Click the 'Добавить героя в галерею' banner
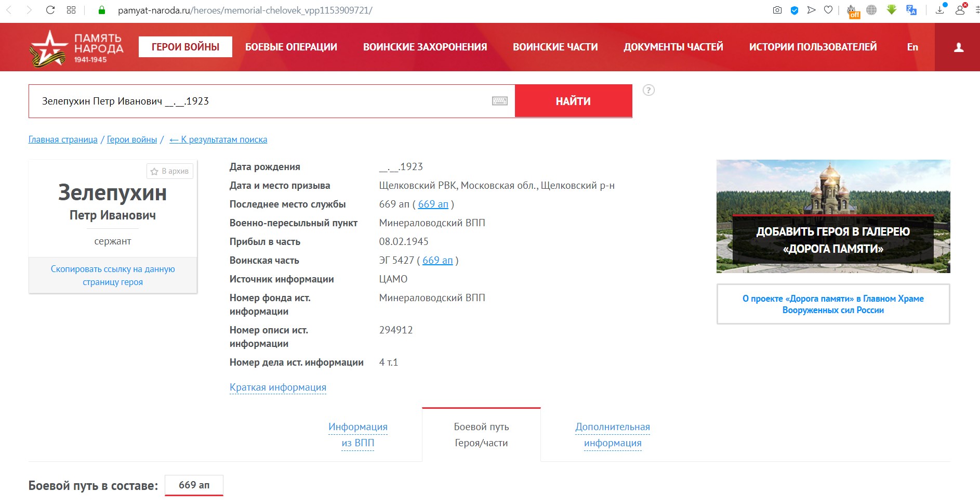Image resolution: width=980 pixels, height=504 pixels. pyautogui.click(x=833, y=216)
